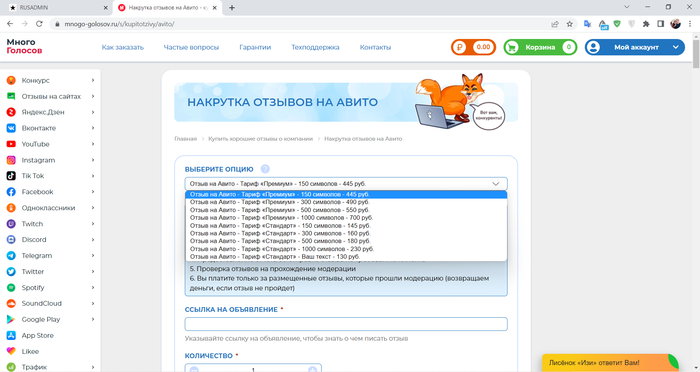Click the Яндекс.Дзен icon

(11, 112)
